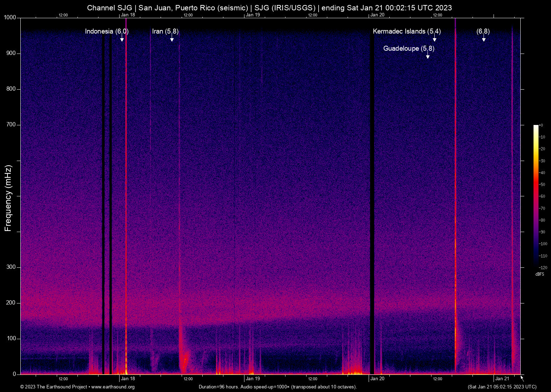The width and height of the screenshot is (551, 392).
Task: Click the arrow under Kermadec Islands (5.4)
Action: click(x=434, y=38)
